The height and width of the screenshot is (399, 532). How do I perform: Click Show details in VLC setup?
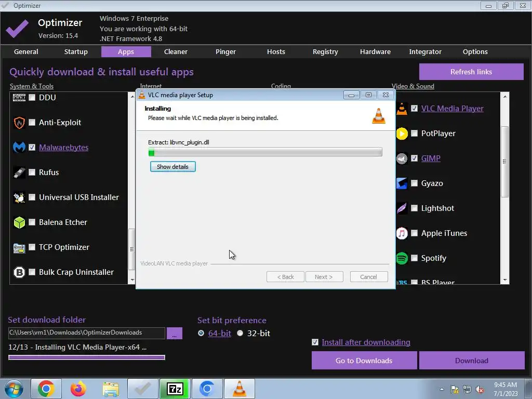[x=172, y=167]
